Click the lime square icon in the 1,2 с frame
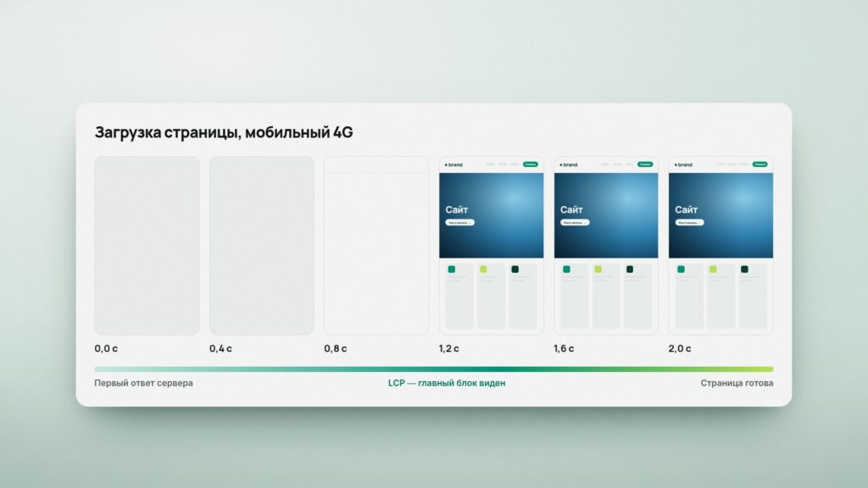This screenshot has height=488, width=868. (483, 269)
